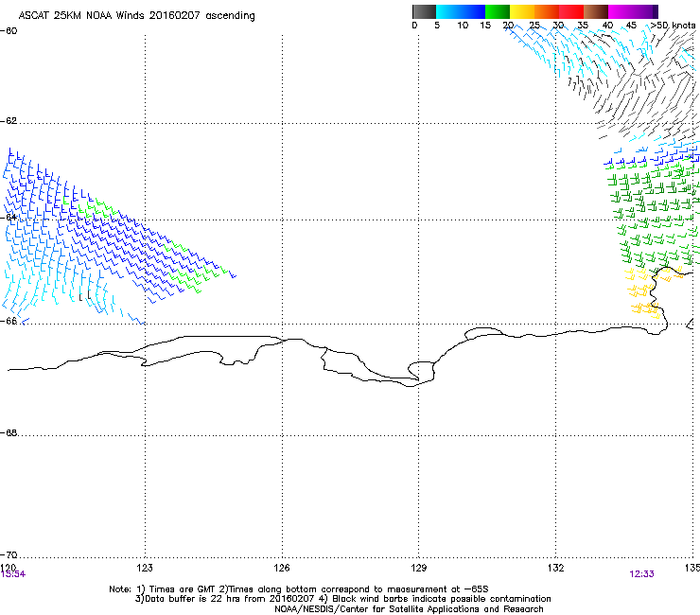Click the '-62' latitude label

click(9, 121)
